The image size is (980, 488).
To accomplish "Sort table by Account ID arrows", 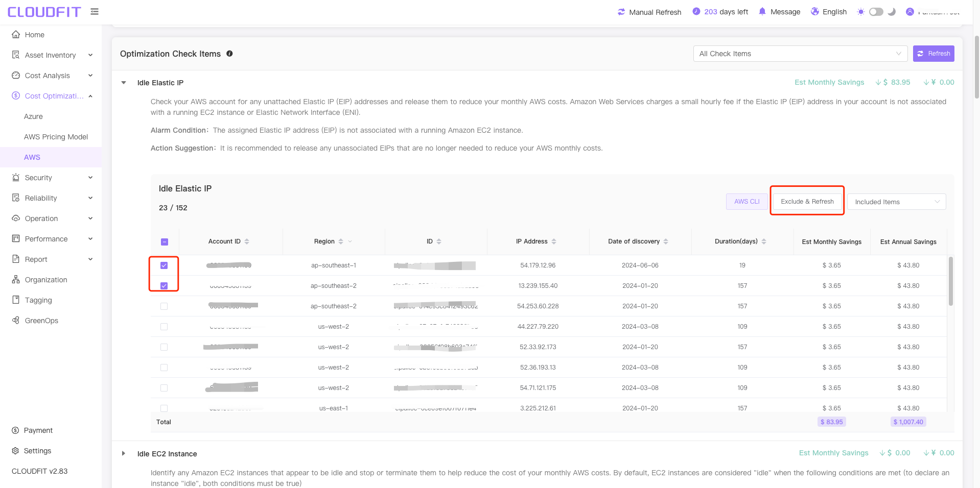I will tap(247, 241).
